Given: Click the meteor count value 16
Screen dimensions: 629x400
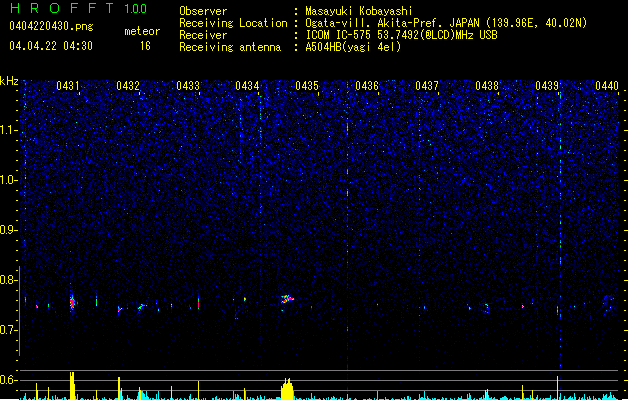Looking at the screenshot, I should click(x=145, y=46).
